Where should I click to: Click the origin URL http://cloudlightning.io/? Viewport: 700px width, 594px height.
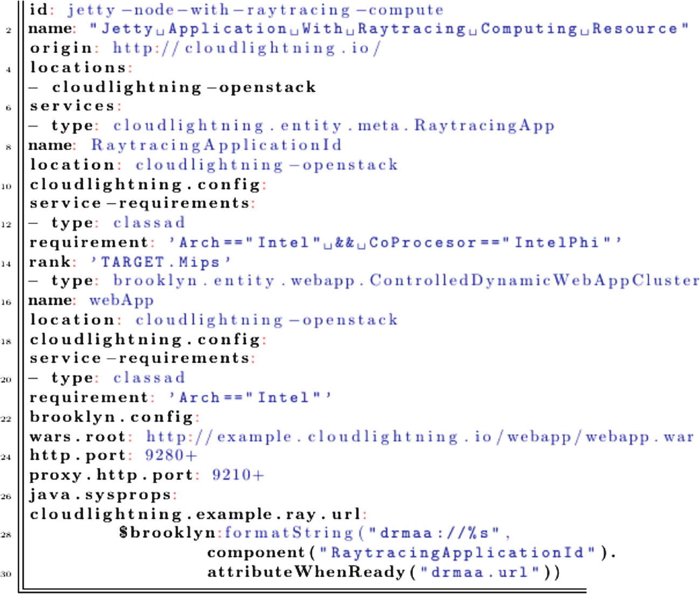247,48
